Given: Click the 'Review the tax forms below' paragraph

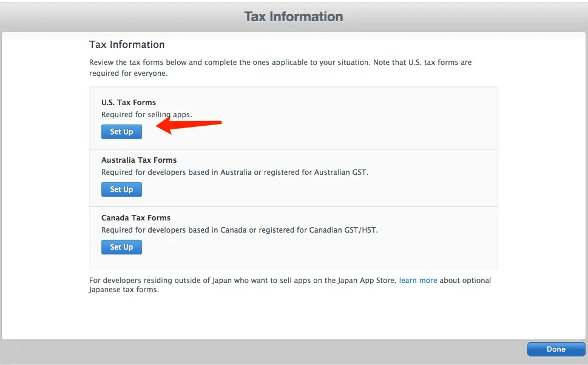Looking at the screenshot, I should [x=280, y=67].
